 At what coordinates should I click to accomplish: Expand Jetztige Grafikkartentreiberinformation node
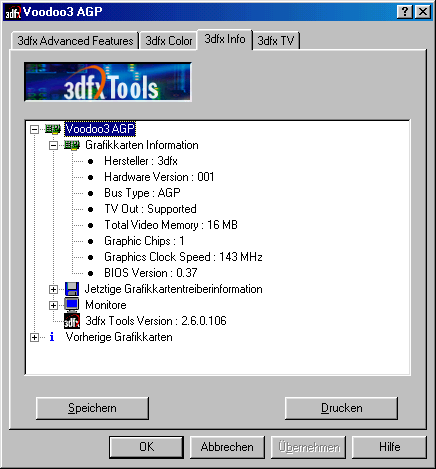[53, 289]
